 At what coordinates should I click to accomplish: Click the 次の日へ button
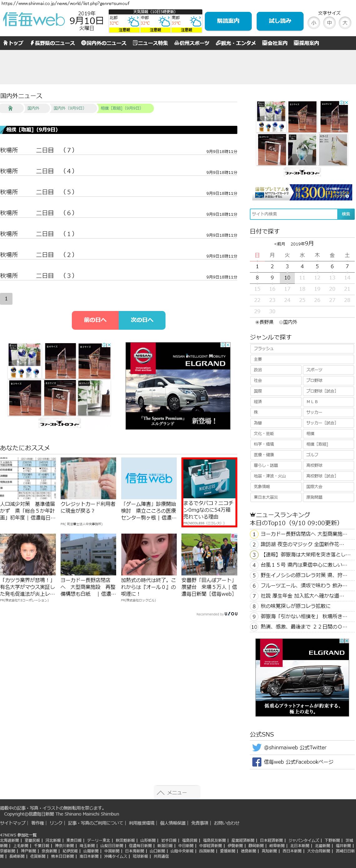142,320
